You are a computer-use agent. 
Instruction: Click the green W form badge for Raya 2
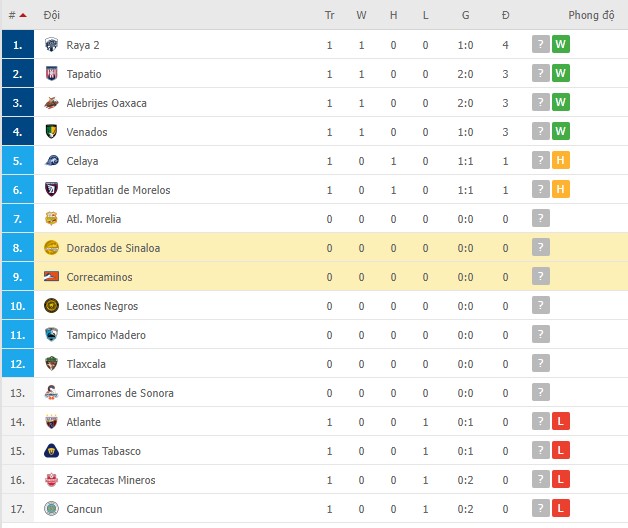click(561, 45)
